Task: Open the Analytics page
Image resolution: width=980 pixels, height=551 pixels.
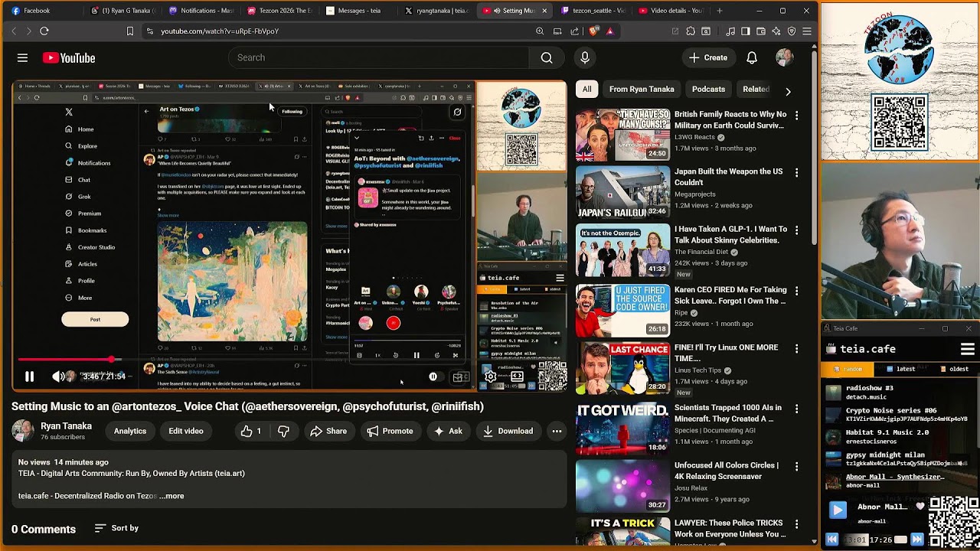Action: click(130, 432)
